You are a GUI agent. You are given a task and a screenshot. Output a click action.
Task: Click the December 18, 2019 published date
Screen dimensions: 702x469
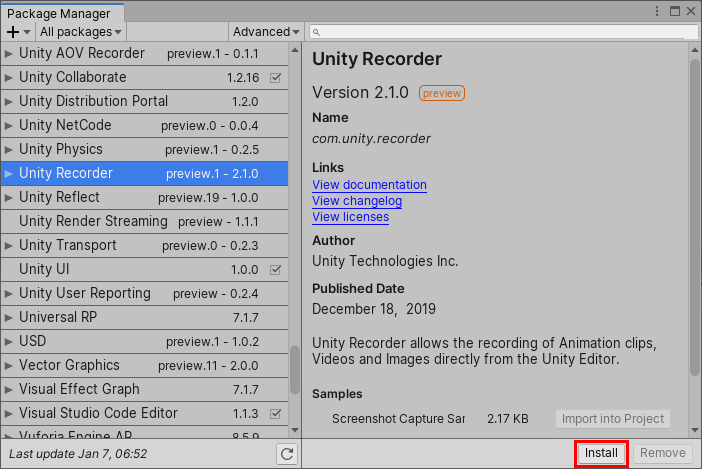click(x=374, y=309)
